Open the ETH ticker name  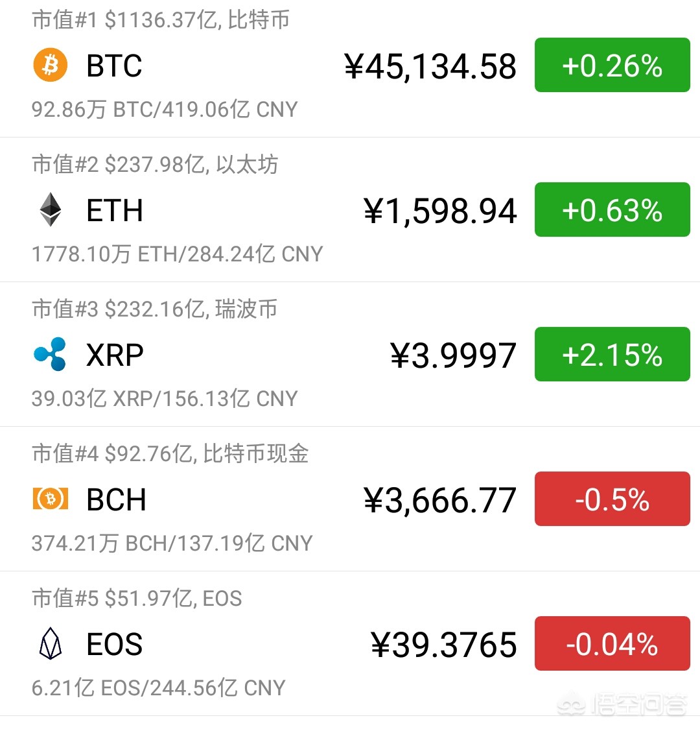(115, 210)
